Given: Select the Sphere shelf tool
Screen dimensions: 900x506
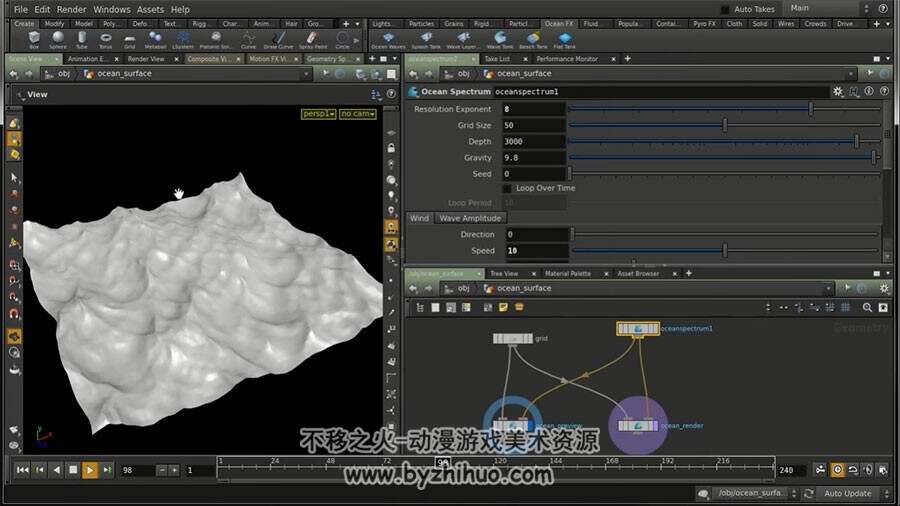Looking at the screenshot, I should click(58, 40).
